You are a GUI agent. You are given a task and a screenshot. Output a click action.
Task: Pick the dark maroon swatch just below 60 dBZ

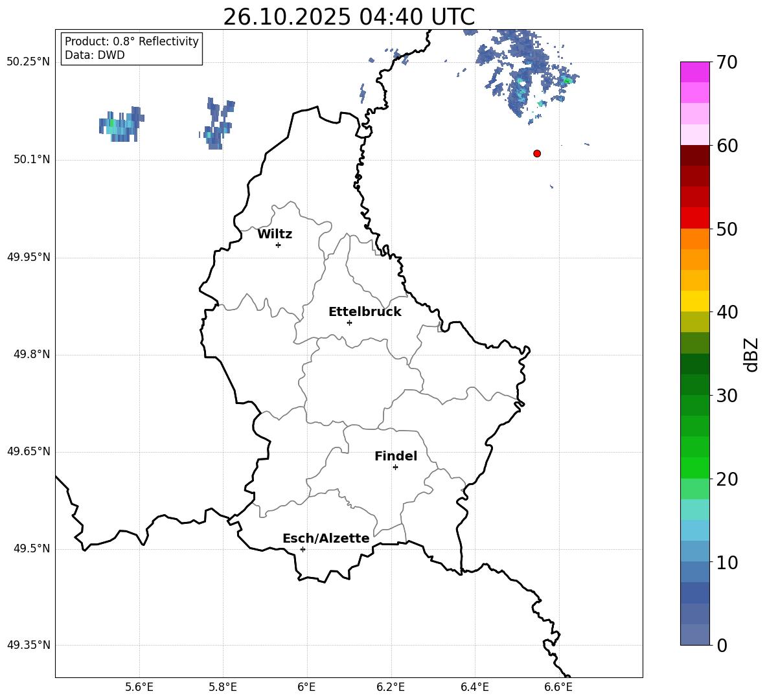pos(694,155)
